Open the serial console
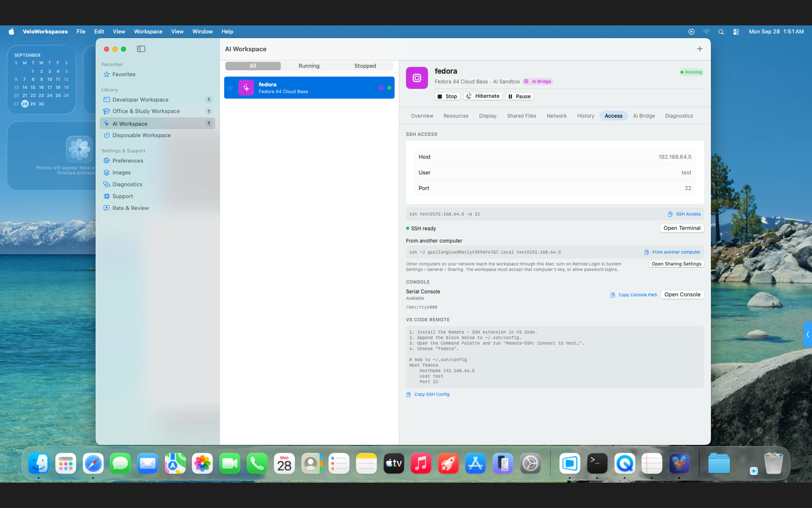The width and height of the screenshot is (812, 508). click(682, 295)
